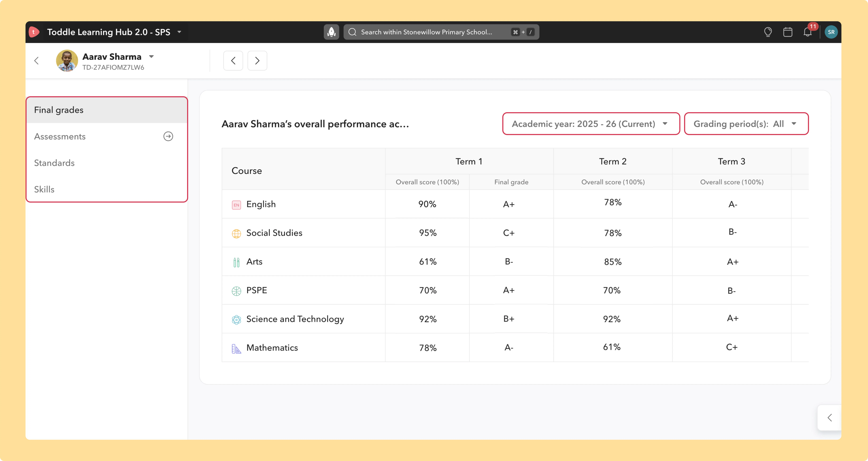Click the Toddle logo icon
Image resolution: width=868 pixels, height=461 pixels.
pyautogui.click(x=34, y=32)
